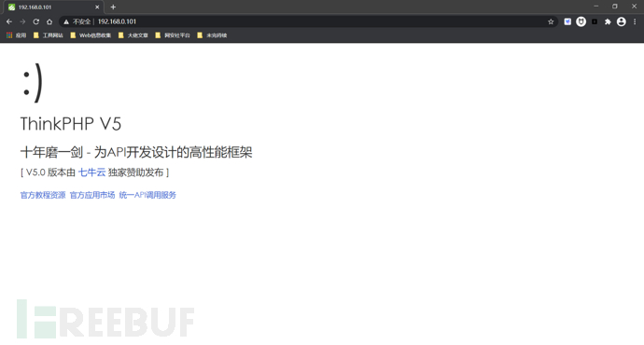Image resolution: width=644 pixels, height=345 pixels.
Task: Click the not-secure warning triangle icon
Action: coord(66,21)
